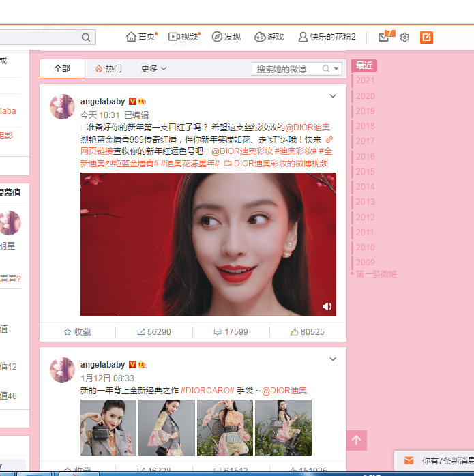Click the search icon in 搜索她的微博 box
Viewport: 474px width, 476px height.
point(326,69)
